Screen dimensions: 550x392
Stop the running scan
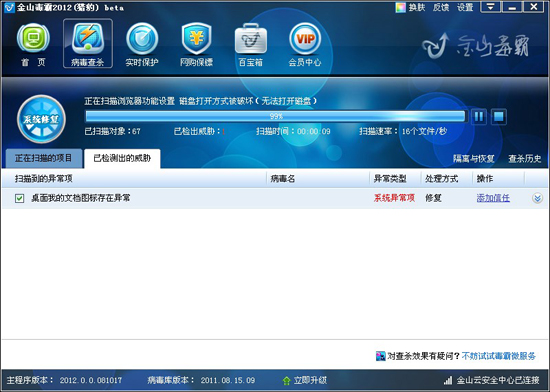coord(498,116)
